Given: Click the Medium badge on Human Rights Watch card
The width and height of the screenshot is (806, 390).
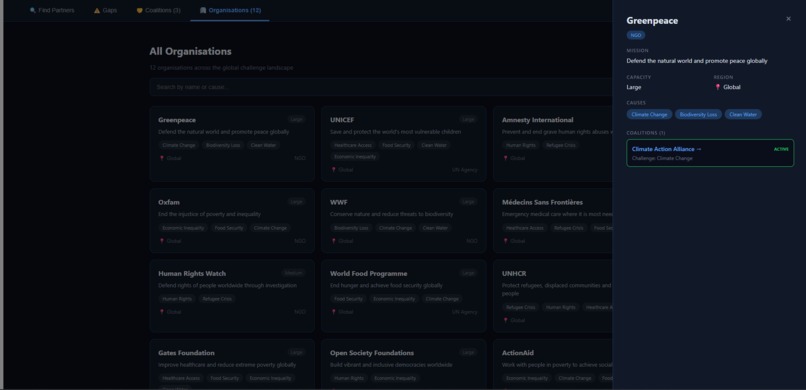Looking at the screenshot, I should coord(294,273).
